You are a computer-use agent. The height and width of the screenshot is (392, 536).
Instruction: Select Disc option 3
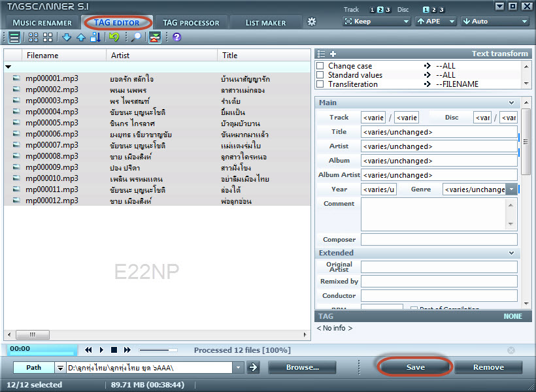[442, 10]
